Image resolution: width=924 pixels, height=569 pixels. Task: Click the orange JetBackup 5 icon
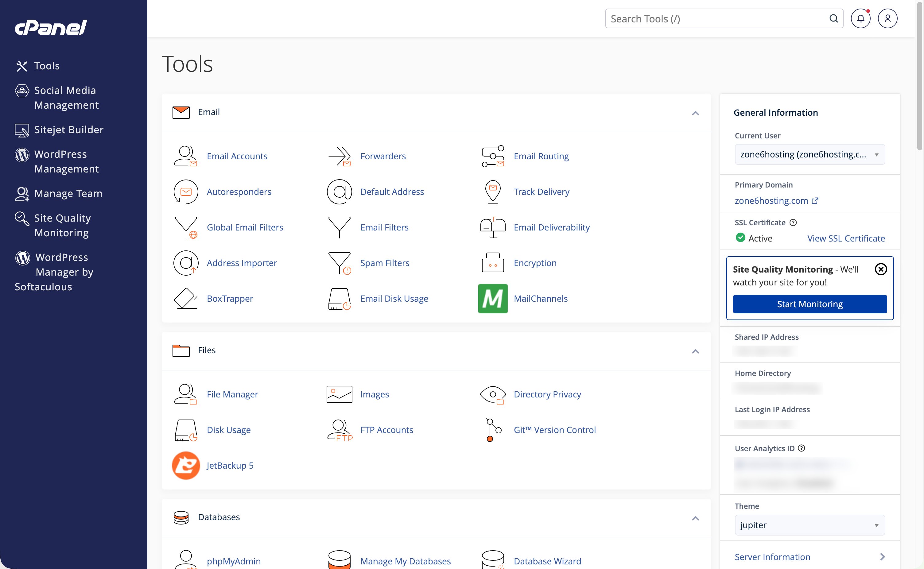pyautogui.click(x=185, y=465)
